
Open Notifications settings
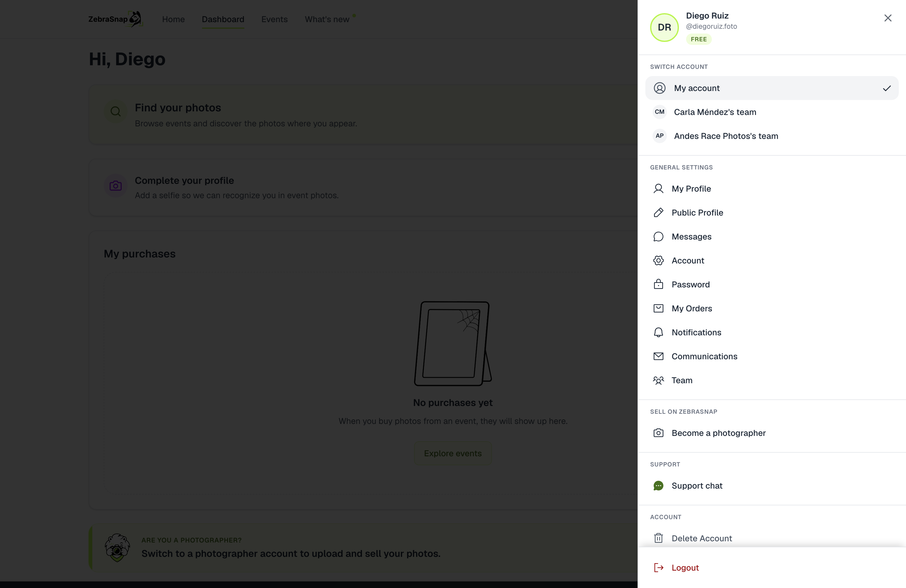(772, 332)
